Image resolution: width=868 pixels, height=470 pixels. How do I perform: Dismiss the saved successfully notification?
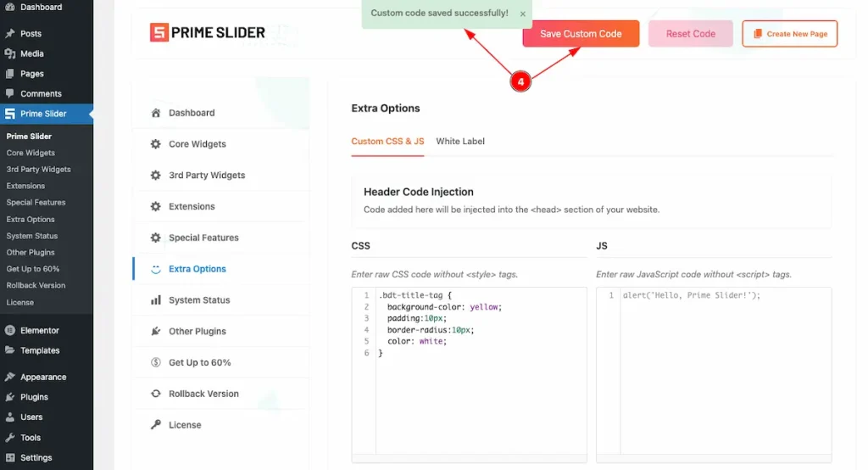coord(523,14)
